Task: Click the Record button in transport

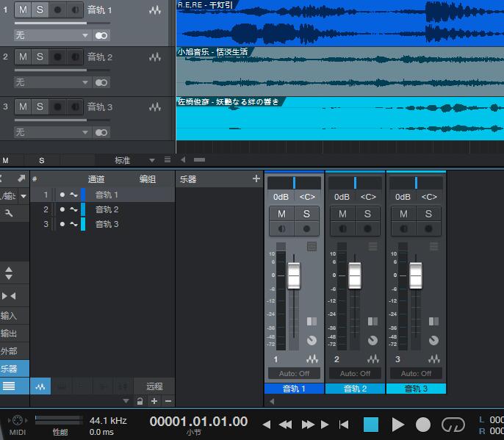Action: 423,425
